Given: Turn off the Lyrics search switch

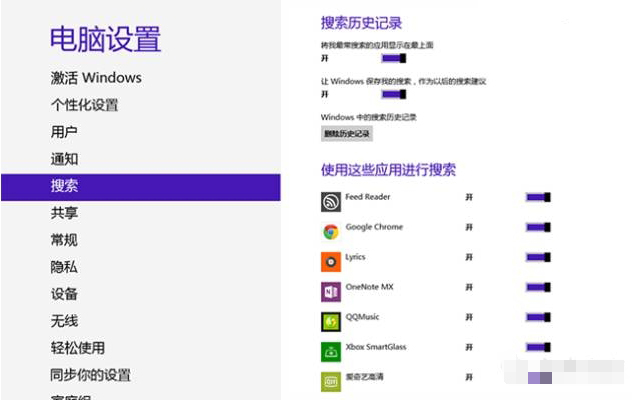Looking at the screenshot, I should (x=538, y=257).
